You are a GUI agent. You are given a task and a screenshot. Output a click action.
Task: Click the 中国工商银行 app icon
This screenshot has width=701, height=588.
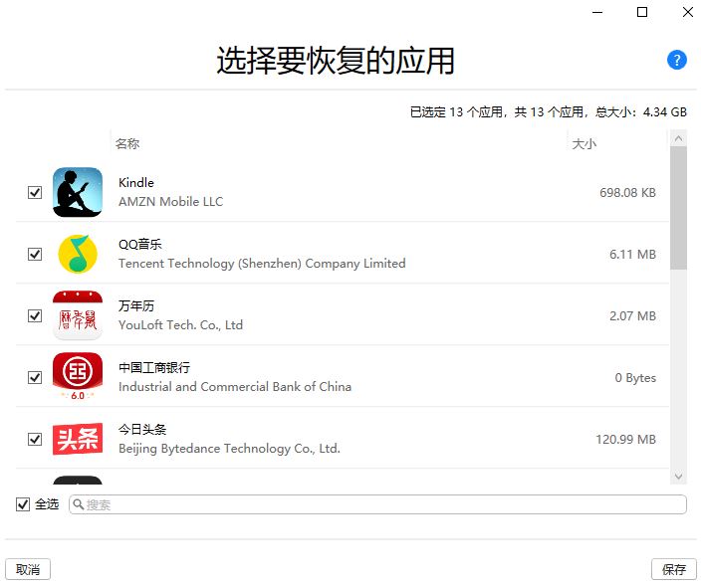tap(78, 377)
